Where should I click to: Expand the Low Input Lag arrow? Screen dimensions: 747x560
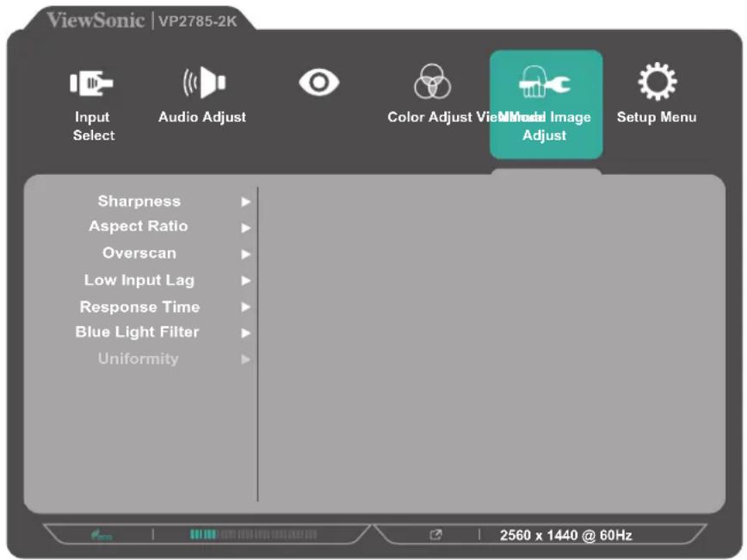246,280
